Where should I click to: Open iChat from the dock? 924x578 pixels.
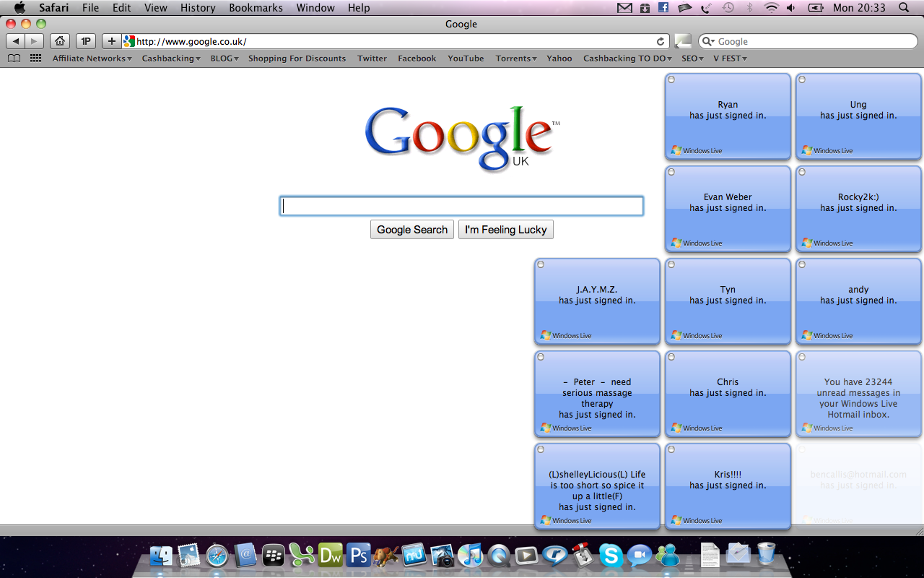tap(640, 555)
